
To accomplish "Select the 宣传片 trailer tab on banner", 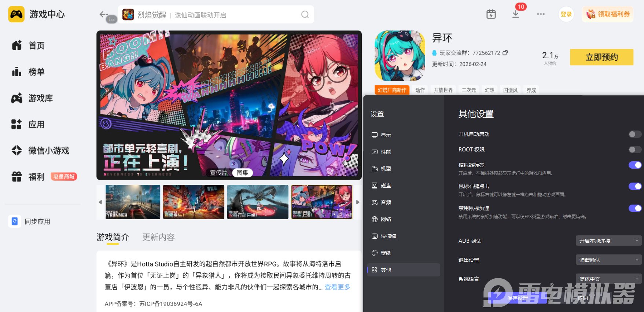I will pyautogui.click(x=219, y=173).
